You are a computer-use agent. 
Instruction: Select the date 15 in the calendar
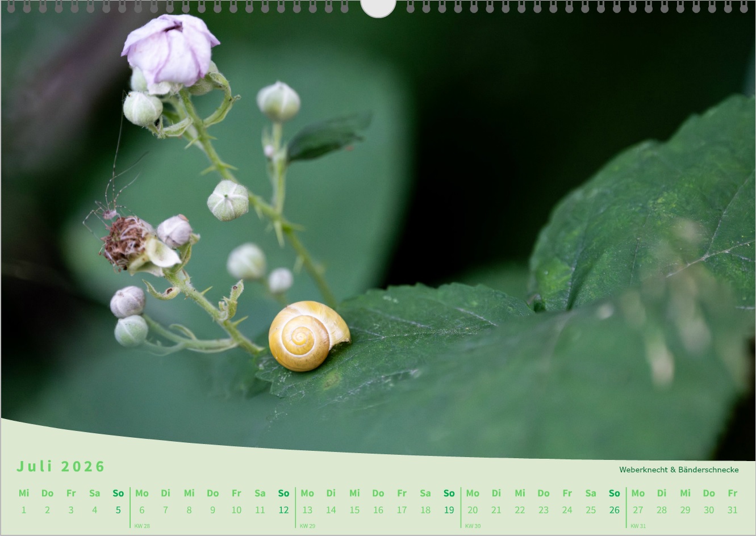click(354, 510)
